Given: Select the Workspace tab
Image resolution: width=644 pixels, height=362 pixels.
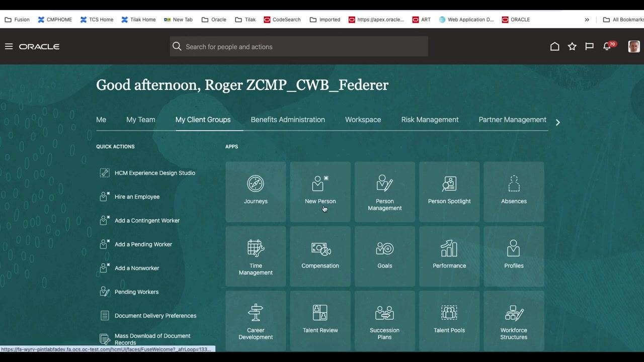Looking at the screenshot, I should pyautogui.click(x=363, y=120).
